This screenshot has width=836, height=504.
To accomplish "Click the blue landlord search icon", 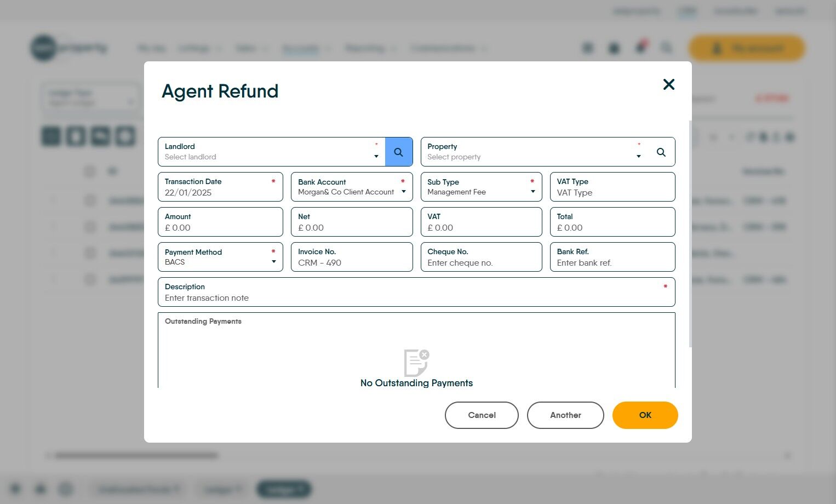I will [399, 152].
